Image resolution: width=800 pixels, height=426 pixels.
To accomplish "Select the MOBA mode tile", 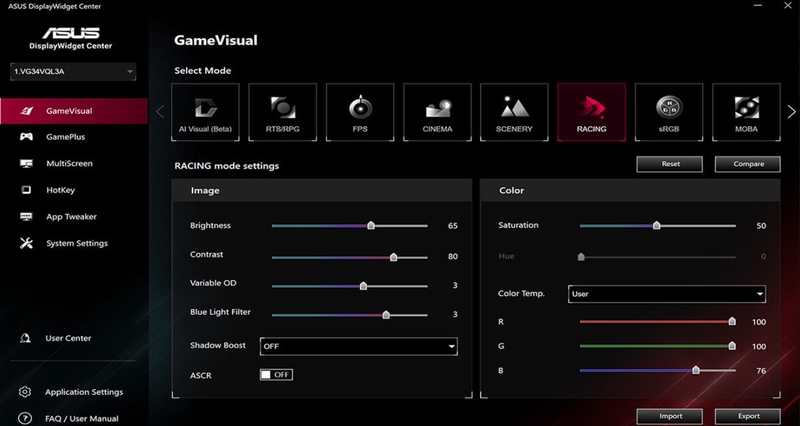I will tap(746, 112).
